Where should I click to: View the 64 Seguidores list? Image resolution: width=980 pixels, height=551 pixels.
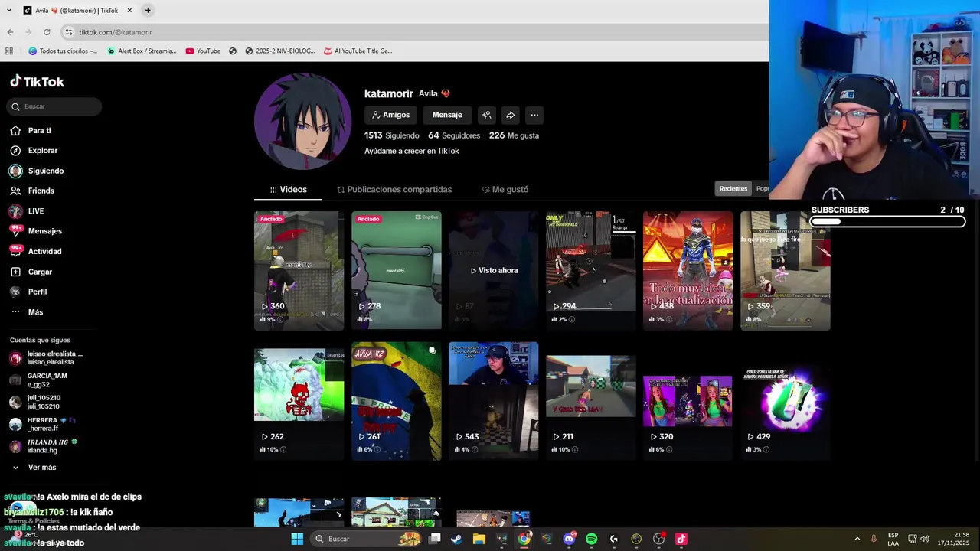454,135
